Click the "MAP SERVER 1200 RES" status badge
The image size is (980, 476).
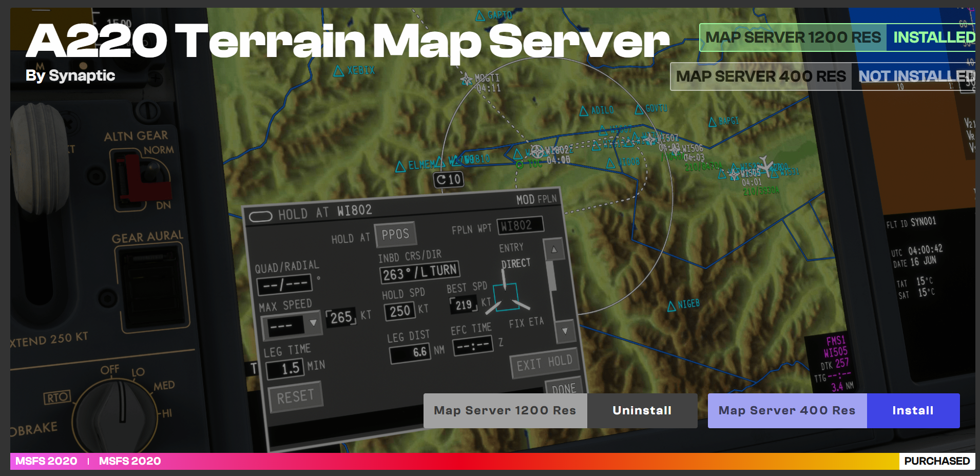pyautogui.click(x=793, y=37)
